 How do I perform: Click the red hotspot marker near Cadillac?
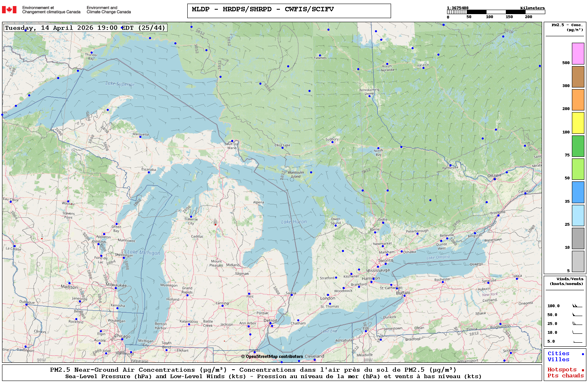(x=215, y=224)
